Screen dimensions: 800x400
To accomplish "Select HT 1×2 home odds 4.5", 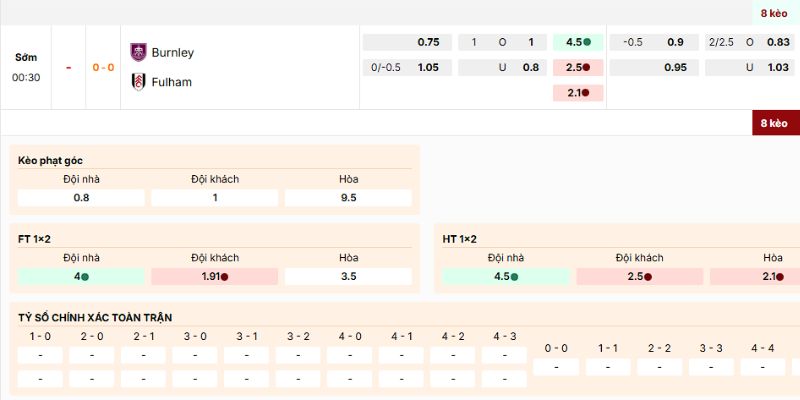I will [506, 276].
